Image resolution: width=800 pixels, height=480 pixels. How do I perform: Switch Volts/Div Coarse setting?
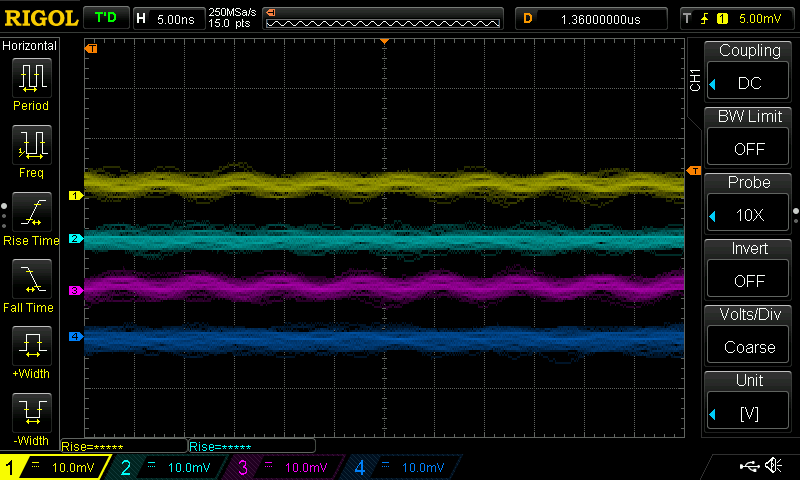(x=749, y=346)
